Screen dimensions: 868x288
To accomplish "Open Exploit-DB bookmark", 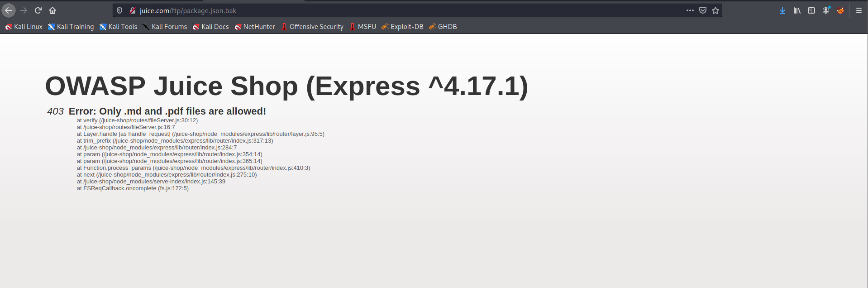I will [x=402, y=27].
